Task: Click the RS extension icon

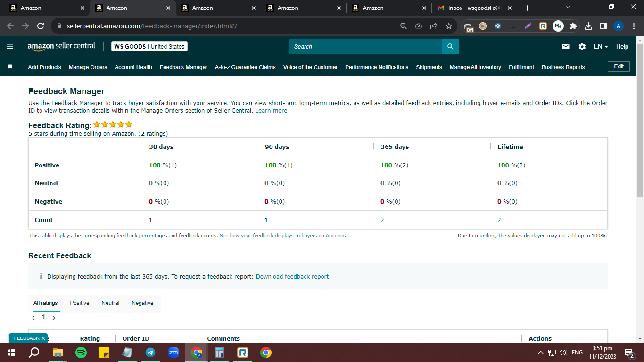Action: point(558,26)
